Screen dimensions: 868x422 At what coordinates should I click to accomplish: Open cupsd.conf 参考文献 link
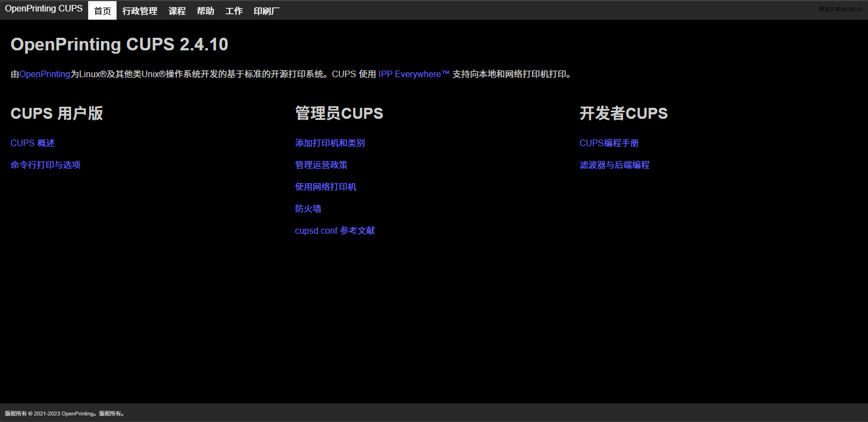click(x=334, y=231)
